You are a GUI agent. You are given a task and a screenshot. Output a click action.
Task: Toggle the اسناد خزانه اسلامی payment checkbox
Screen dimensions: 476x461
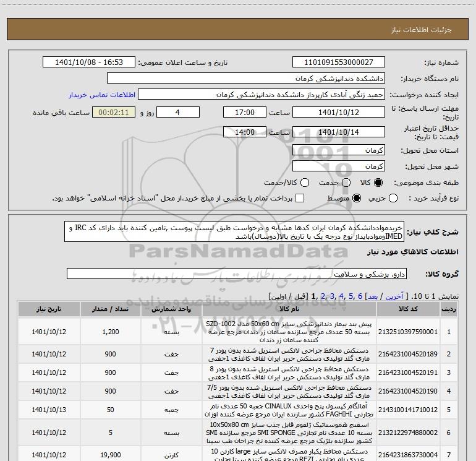300,198
